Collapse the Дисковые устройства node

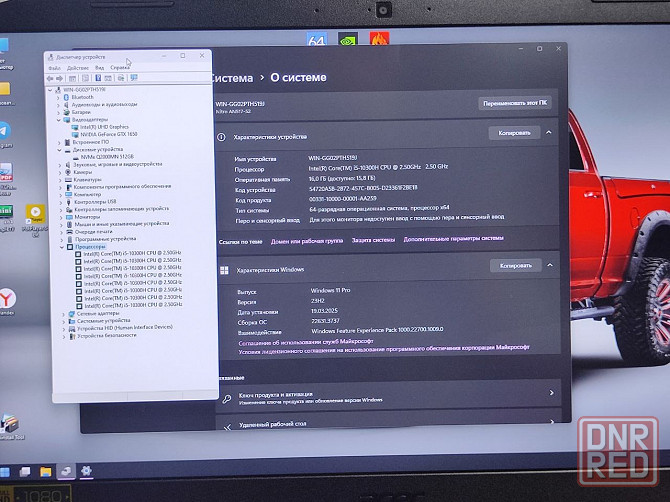pos(59,150)
